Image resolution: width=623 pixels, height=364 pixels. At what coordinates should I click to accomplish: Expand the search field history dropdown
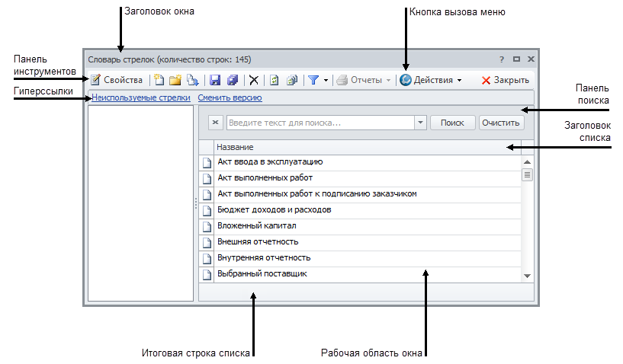coord(420,123)
